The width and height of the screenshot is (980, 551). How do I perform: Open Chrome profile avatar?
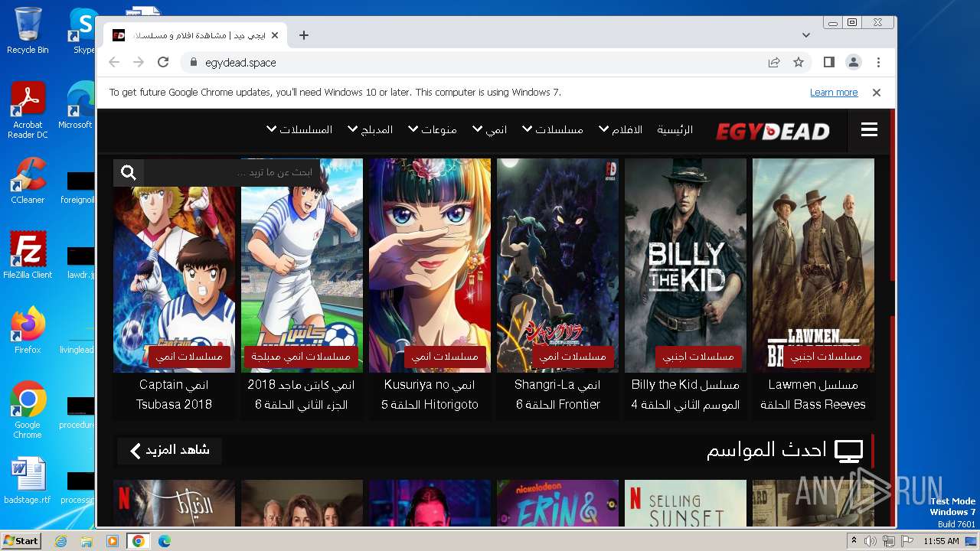click(854, 63)
